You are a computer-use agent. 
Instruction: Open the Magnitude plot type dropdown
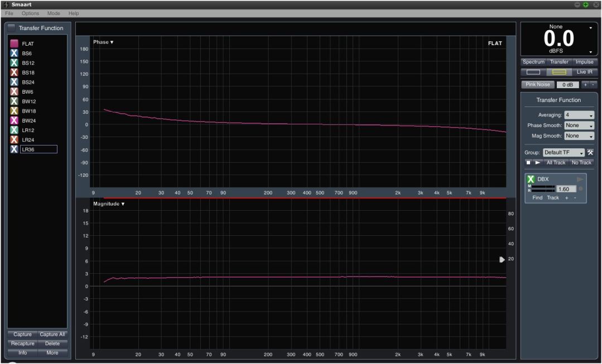pyautogui.click(x=109, y=204)
